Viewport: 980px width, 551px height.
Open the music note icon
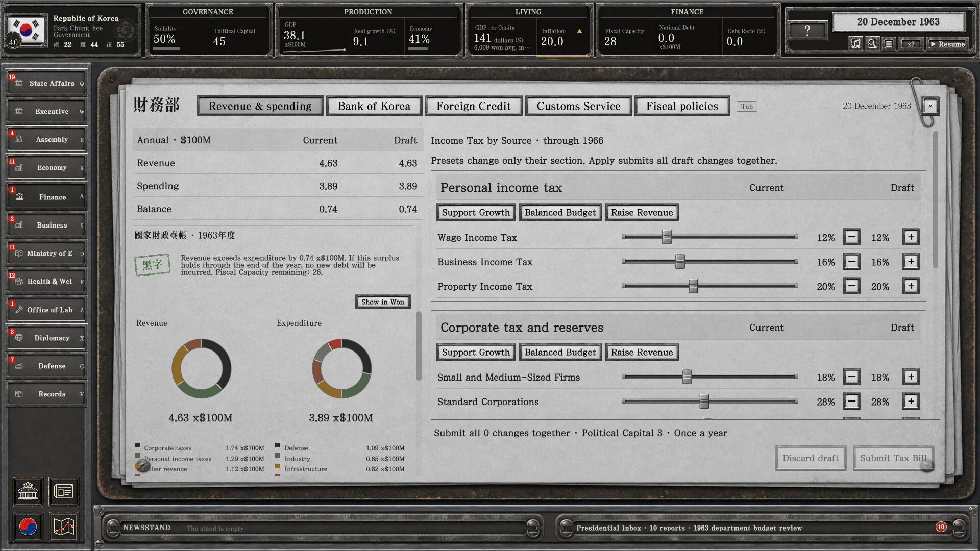click(855, 44)
